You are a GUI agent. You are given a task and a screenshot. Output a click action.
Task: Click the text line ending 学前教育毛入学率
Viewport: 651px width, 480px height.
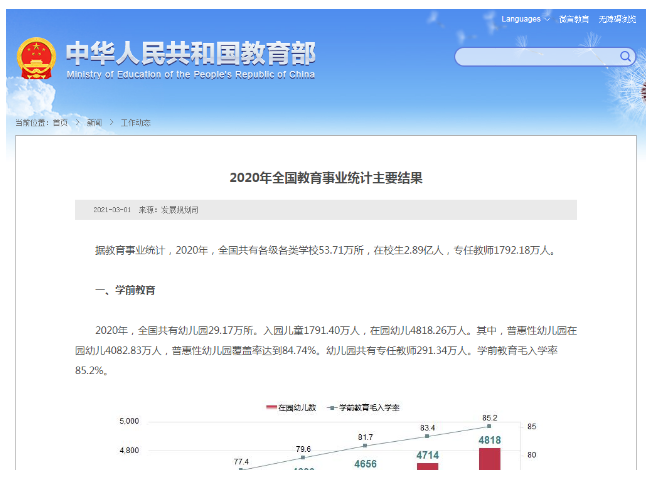click(316, 350)
